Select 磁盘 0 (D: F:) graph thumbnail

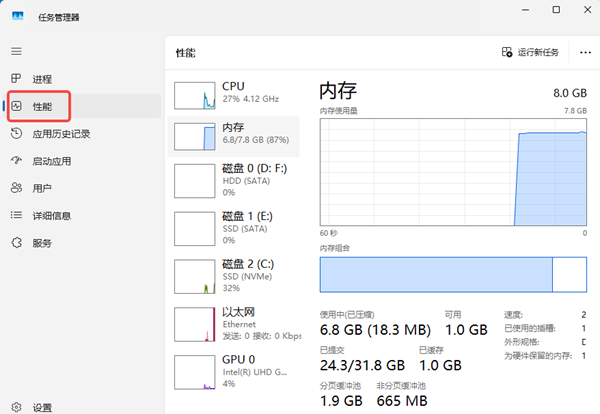[194, 181]
